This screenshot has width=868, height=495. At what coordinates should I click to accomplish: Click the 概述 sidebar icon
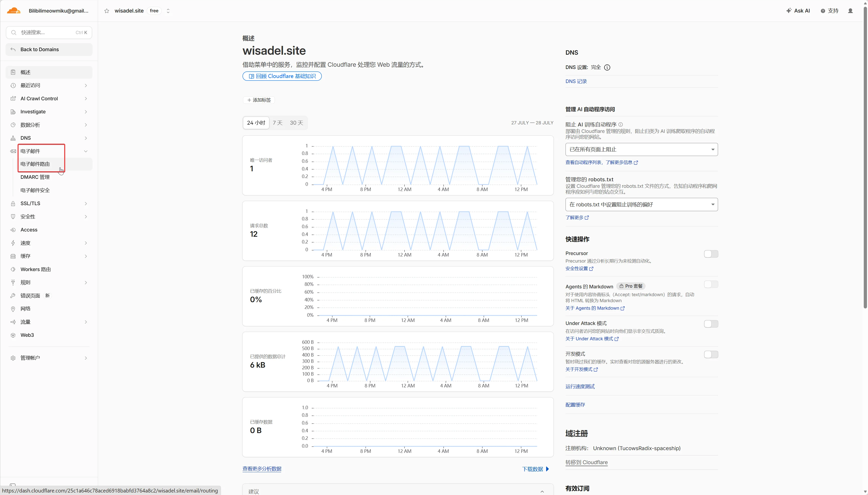pyautogui.click(x=13, y=72)
